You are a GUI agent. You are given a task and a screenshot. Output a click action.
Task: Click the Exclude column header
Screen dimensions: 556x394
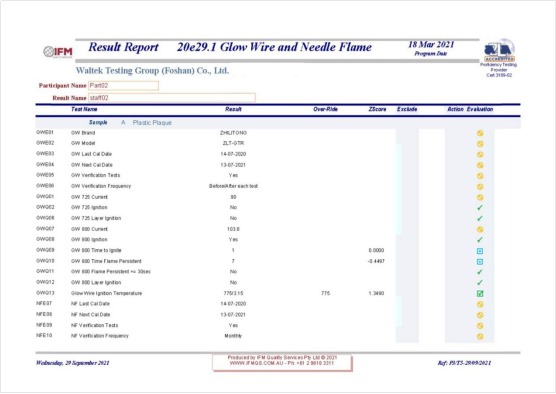pyautogui.click(x=407, y=109)
